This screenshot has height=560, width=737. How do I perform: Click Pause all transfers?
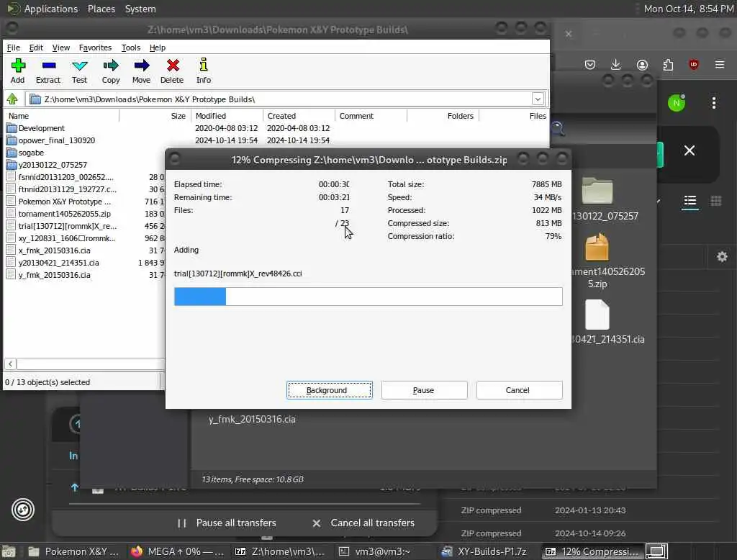(x=227, y=523)
